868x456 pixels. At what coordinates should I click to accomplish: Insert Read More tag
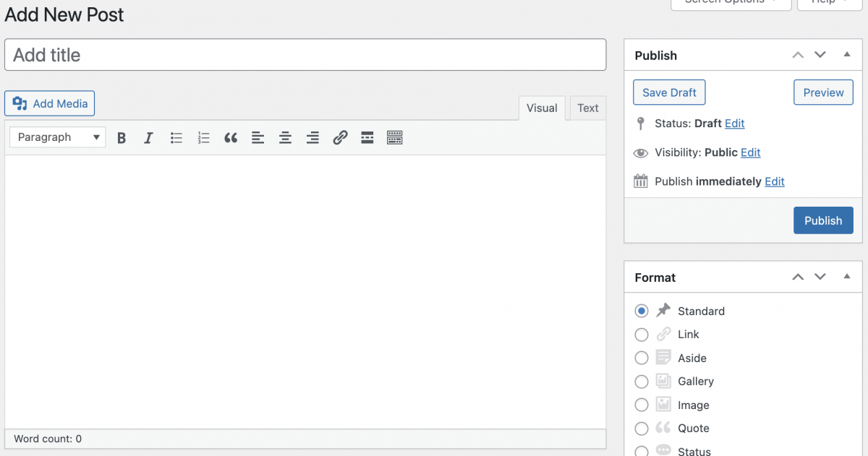tap(367, 137)
